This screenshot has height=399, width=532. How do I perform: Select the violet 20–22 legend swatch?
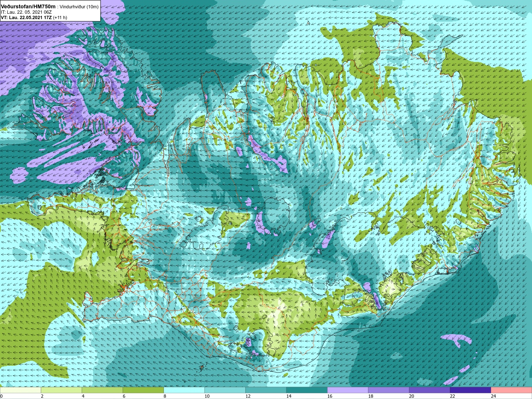pyautogui.click(x=429, y=390)
